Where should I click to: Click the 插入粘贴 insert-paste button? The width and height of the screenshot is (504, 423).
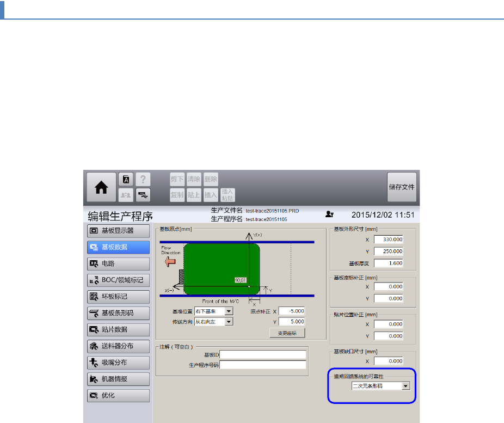click(228, 195)
